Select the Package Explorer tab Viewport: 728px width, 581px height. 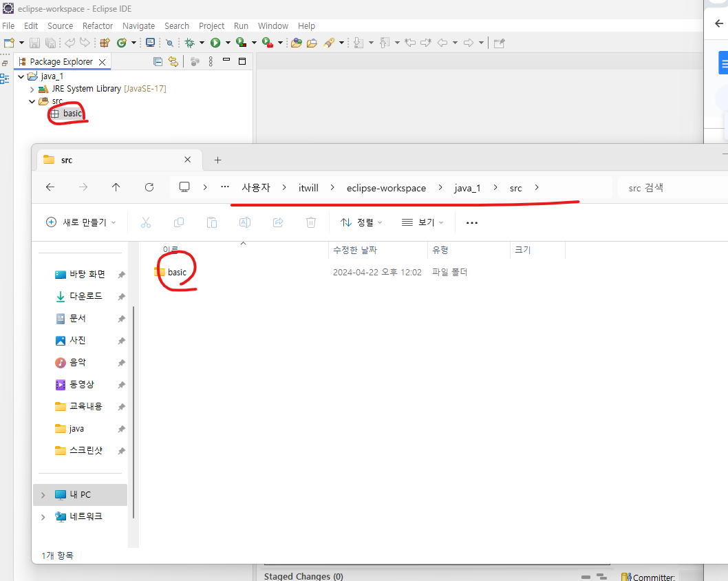click(x=61, y=62)
